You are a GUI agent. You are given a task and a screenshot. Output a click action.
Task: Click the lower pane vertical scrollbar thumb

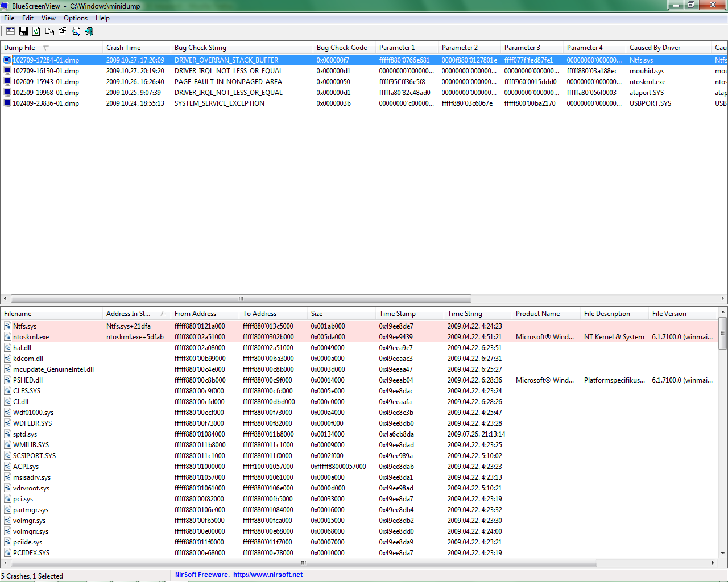click(x=723, y=332)
